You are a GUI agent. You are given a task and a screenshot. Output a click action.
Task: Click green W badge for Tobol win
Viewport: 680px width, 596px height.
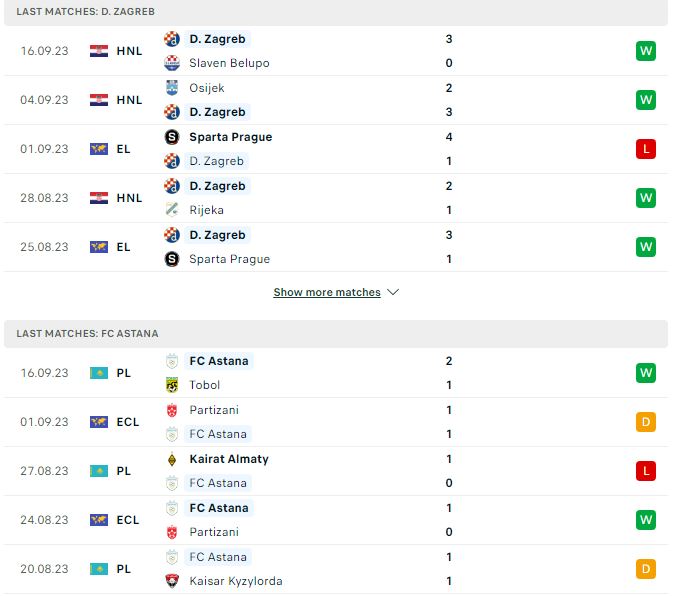click(646, 373)
